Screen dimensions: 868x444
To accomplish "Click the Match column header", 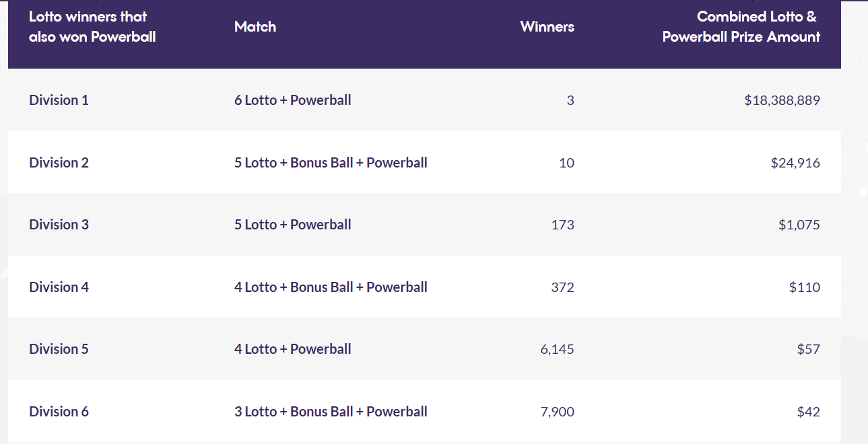I will click(255, 27).
